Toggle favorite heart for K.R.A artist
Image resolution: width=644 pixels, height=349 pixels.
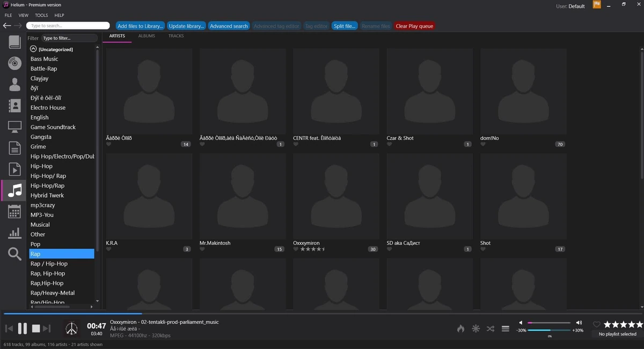[109, 249]
